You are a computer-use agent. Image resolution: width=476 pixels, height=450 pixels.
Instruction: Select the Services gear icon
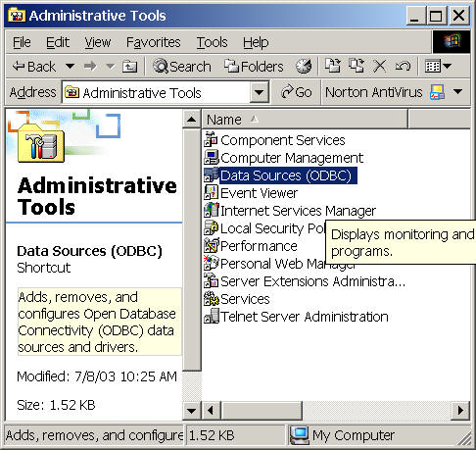click(211, 299)
